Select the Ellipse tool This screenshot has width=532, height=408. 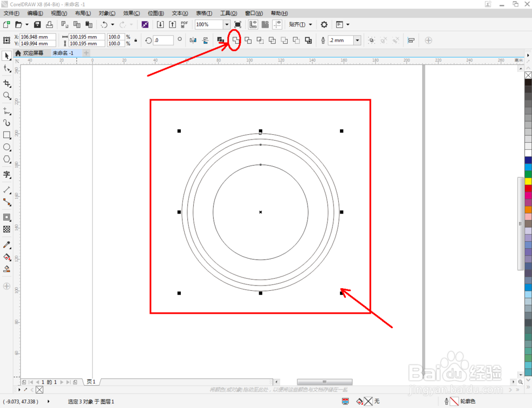(7, 147)
